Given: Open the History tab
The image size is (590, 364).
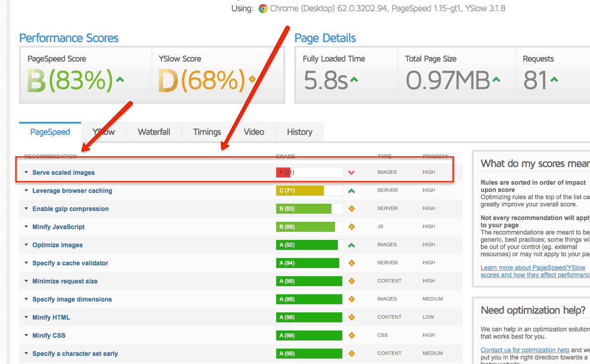Looking at the screenshot, I should click(300, 132).
